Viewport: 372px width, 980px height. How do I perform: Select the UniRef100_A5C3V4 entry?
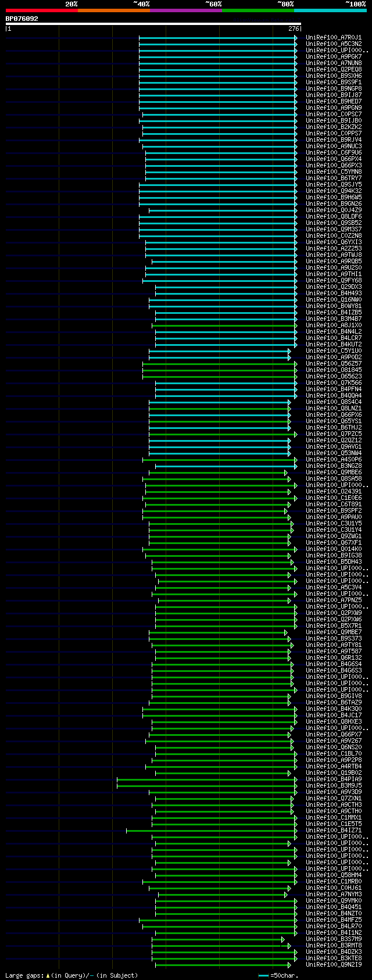tap(334, 588)
